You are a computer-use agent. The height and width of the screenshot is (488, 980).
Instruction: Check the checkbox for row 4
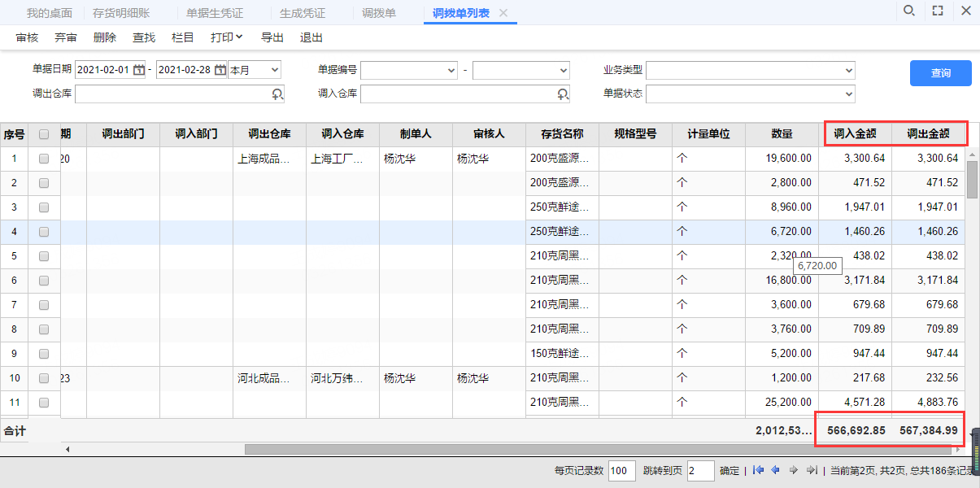click(44, 232)
